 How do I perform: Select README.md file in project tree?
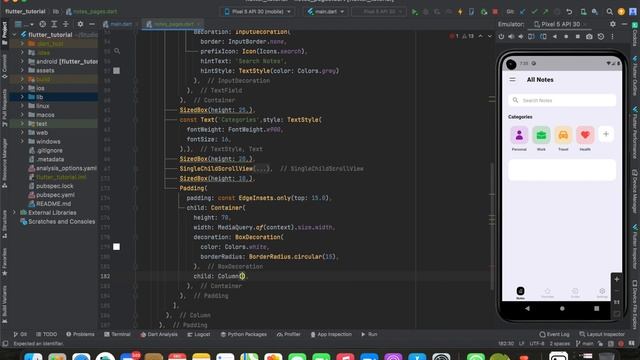point(53,204)
